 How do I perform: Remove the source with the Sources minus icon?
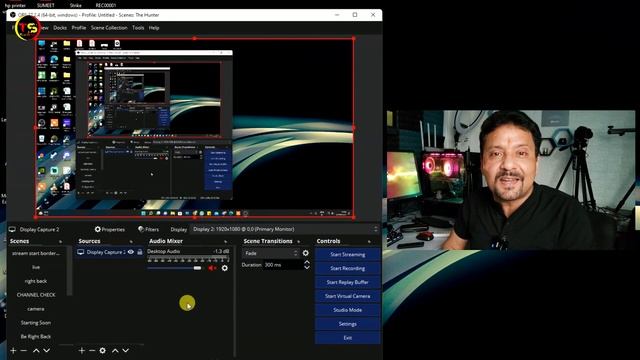92,351
